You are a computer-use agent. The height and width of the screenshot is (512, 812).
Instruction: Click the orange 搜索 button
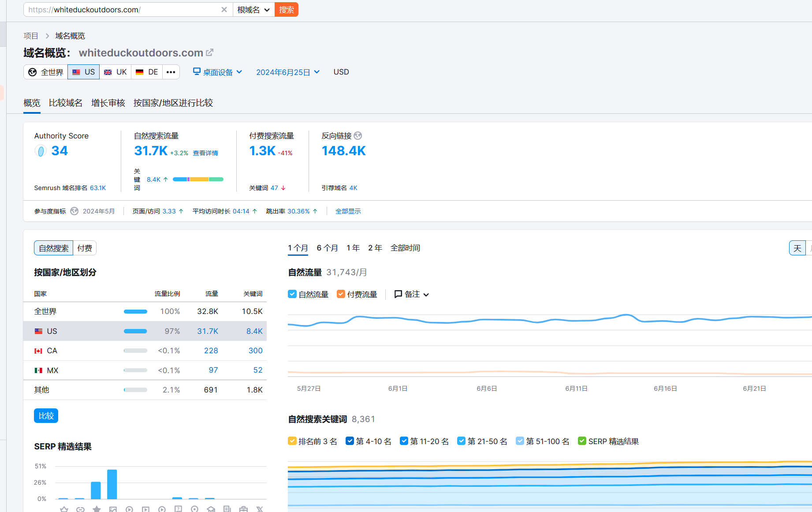point(286,9)
